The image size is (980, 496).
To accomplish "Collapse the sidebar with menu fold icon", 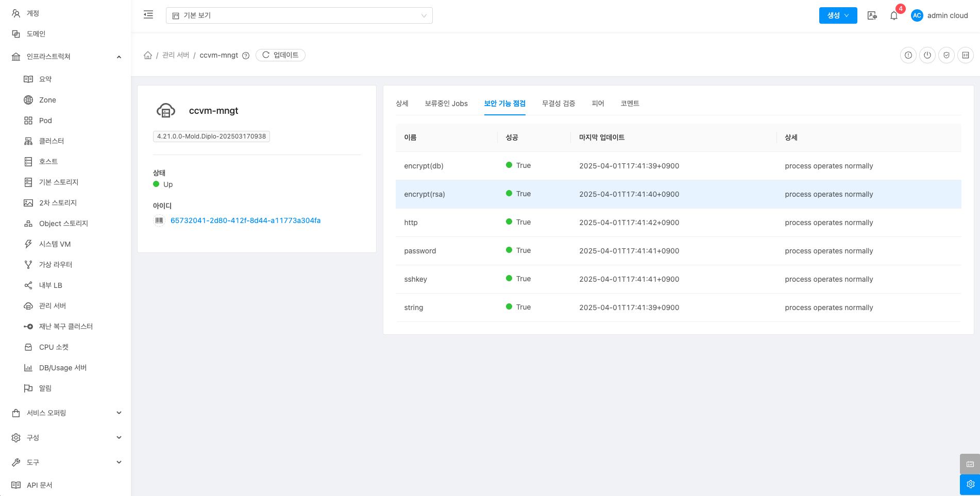I will pyautogui.click(x=148, y=15).
